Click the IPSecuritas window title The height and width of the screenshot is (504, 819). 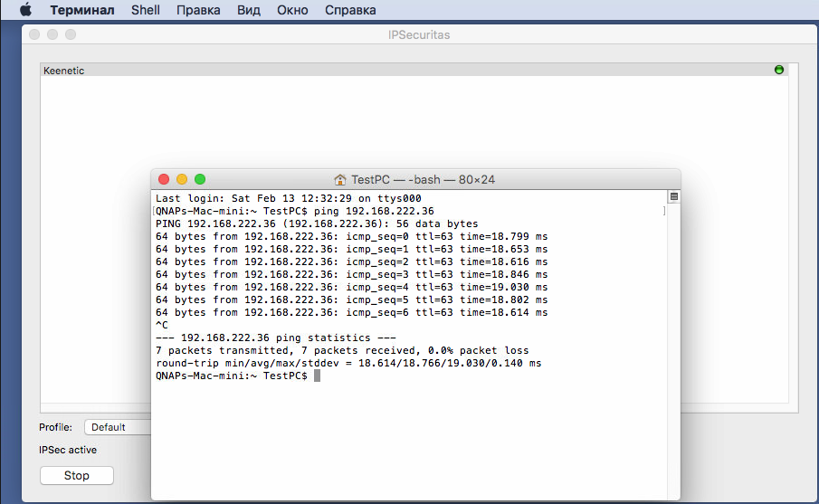coord(419,35)
